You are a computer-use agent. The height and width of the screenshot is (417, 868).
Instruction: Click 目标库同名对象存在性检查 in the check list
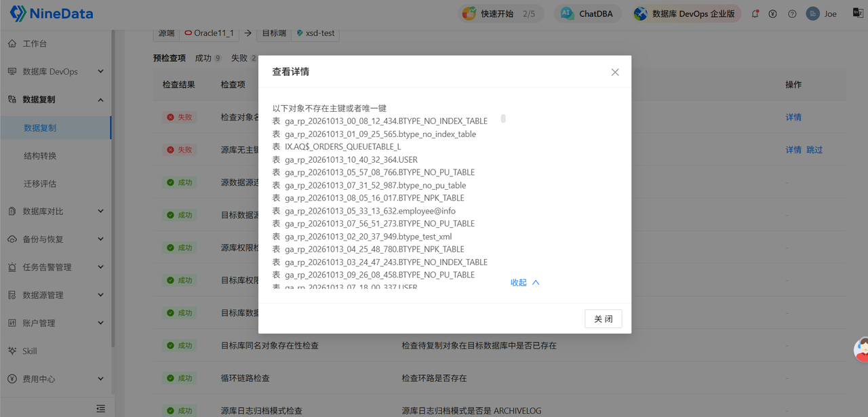270,345
